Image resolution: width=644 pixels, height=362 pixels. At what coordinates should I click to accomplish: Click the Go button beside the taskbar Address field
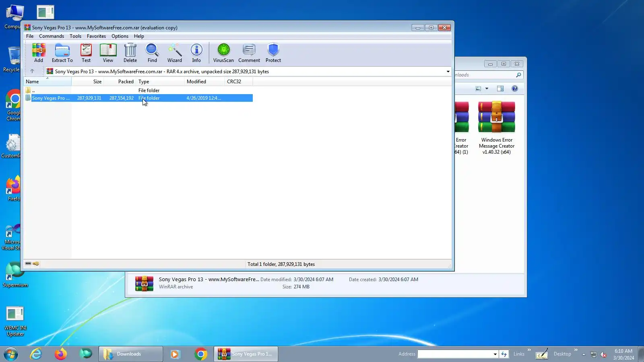coord(504,354)
